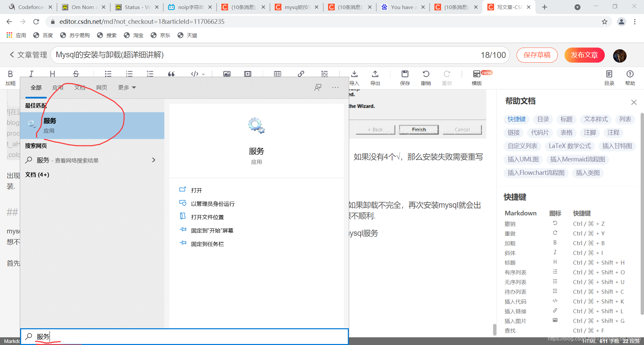Select 全部 tab in search panel
Image resolution: width=644 pixels, height=345 pixels.
click(36, 87)
